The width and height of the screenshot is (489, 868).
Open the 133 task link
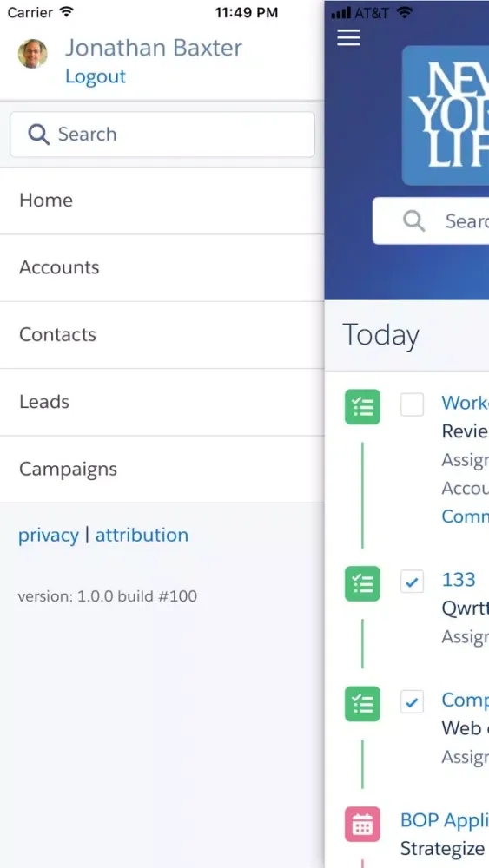(459, 580)
